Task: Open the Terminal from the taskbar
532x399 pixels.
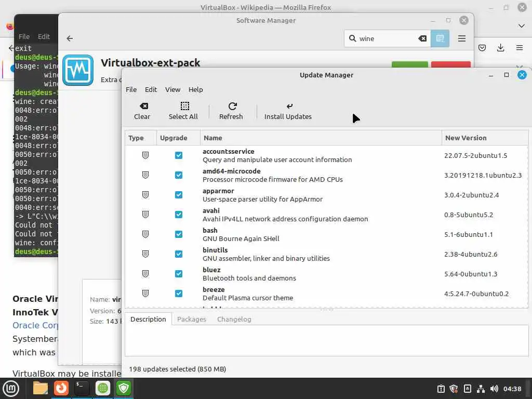Action: click(82, 388)
